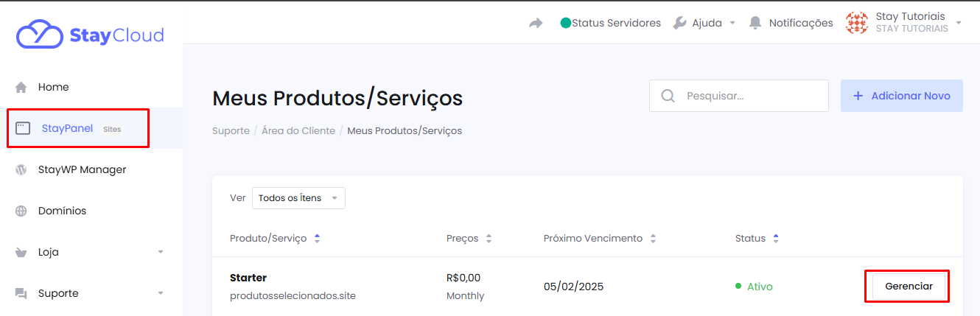Expand the Suporte sidebar menu

(x=91, y=293)
